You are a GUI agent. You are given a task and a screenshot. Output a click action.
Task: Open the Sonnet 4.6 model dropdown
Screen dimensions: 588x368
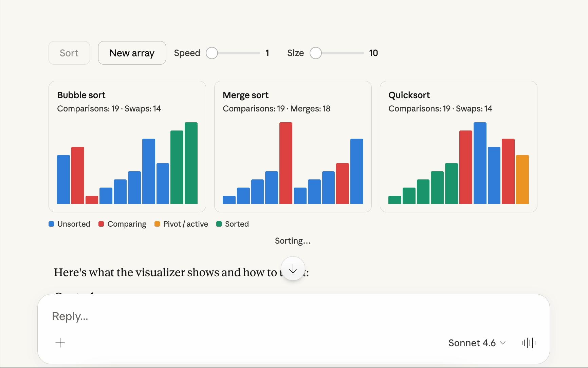[477, 343]
